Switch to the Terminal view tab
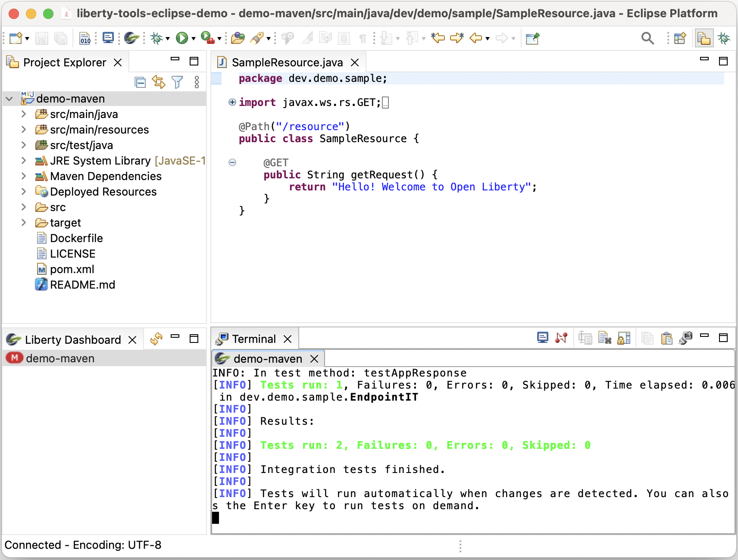 [253, 339]
